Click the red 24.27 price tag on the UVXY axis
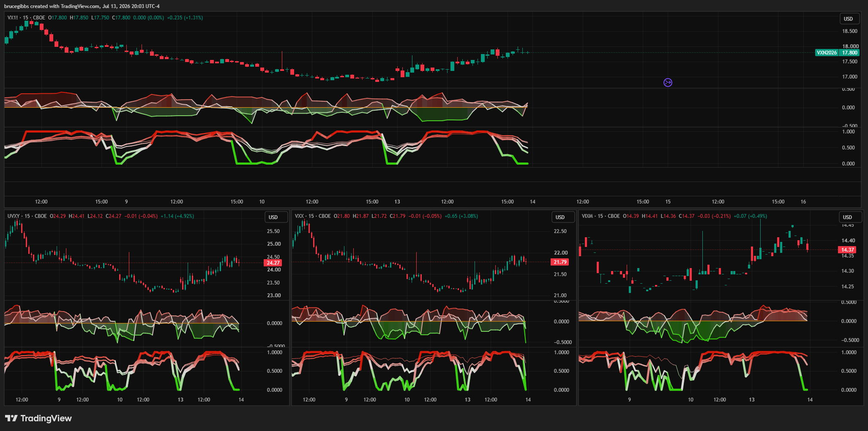 pos(273,263)
